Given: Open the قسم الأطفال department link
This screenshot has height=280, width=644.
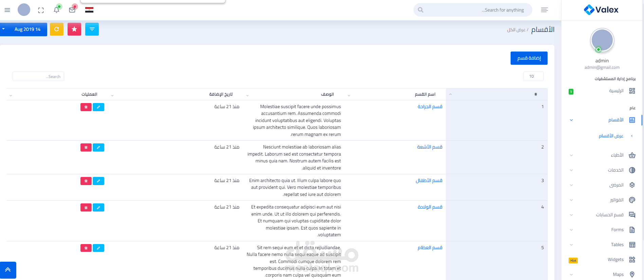Looking at the screenshot, I should [x=429, y=181].
